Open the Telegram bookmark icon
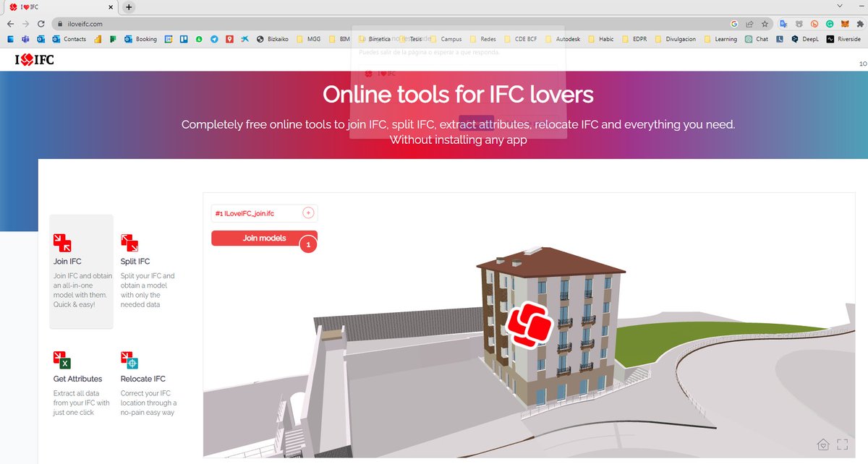 [x=214, y=39]
